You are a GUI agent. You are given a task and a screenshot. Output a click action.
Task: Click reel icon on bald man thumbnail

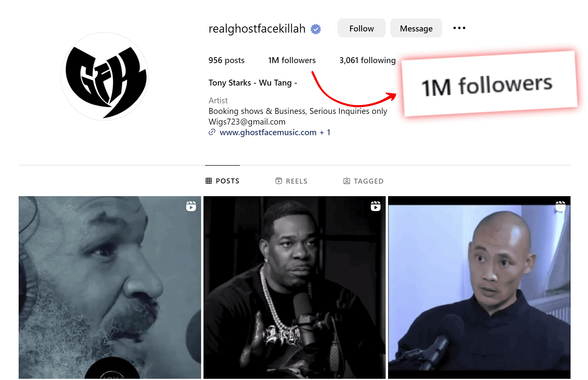click(560, 206)
